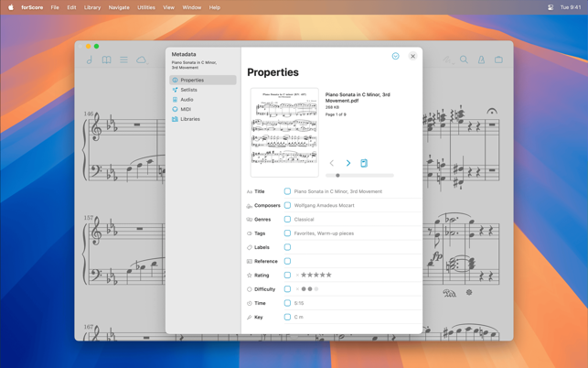Screen dimensions: 588x368
Task: Select MIDI in Metadata sidebar
Action: [x=203, y=109]
